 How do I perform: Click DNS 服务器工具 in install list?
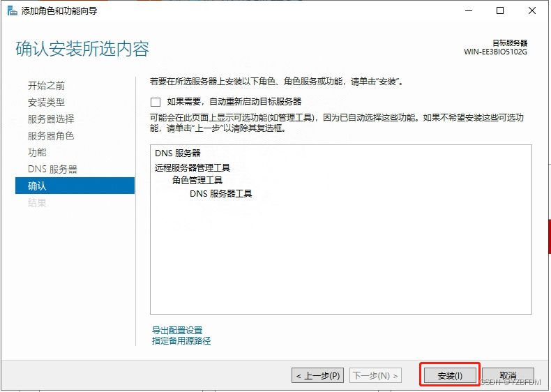(x=220, y=193)
